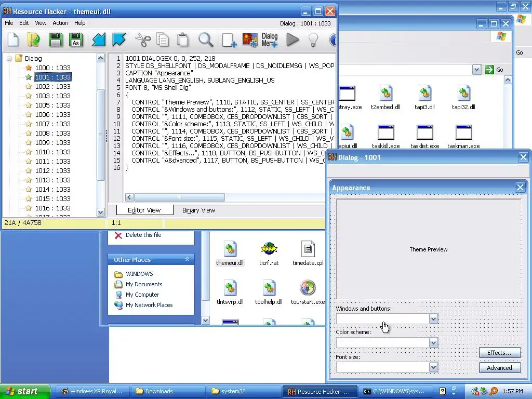Click the Dialog Menu insert icon

tap(270, 39)
